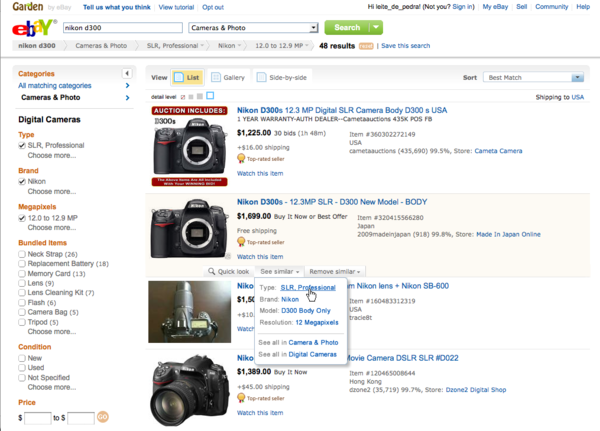Expand the See similar dropdown

coord(280,271)
